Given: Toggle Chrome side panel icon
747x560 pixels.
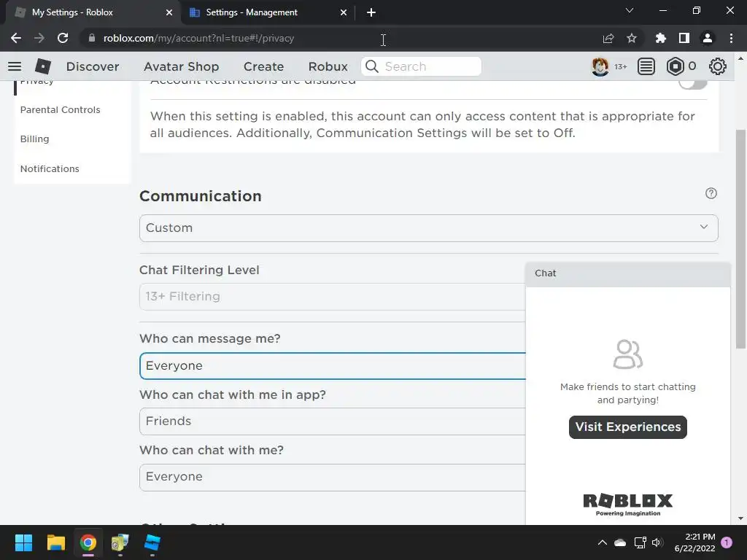Looking at the screenshot, I should (x=684, y=38).
